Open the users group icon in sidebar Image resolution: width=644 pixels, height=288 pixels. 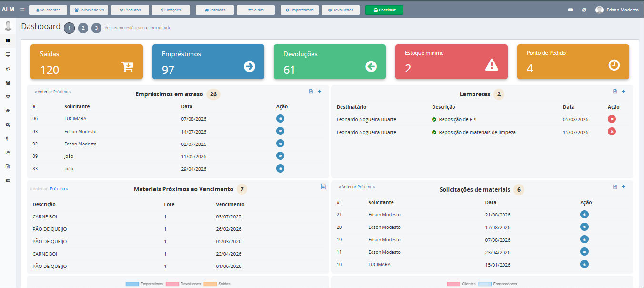point(8,82)
